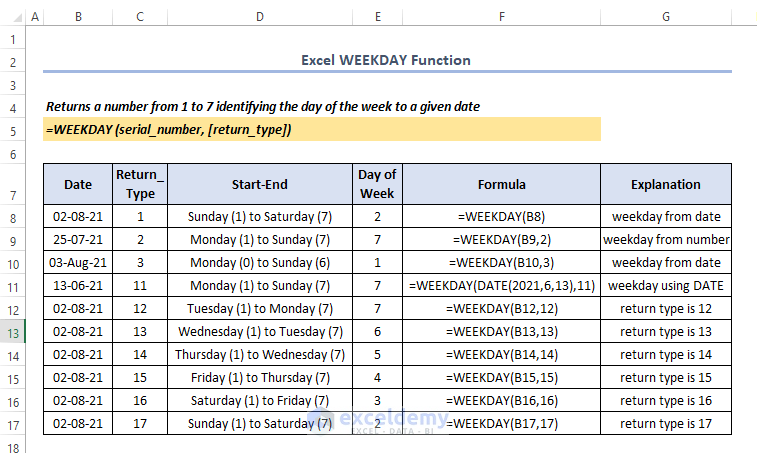
Task: Select the cell containing date 25-07-21
Action: tap(78, 240)
